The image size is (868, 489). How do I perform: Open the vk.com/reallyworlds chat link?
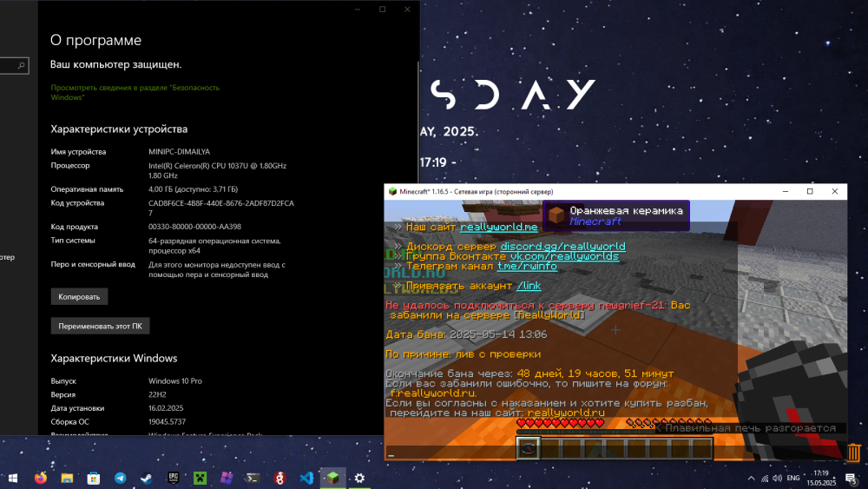click(564, 256)
